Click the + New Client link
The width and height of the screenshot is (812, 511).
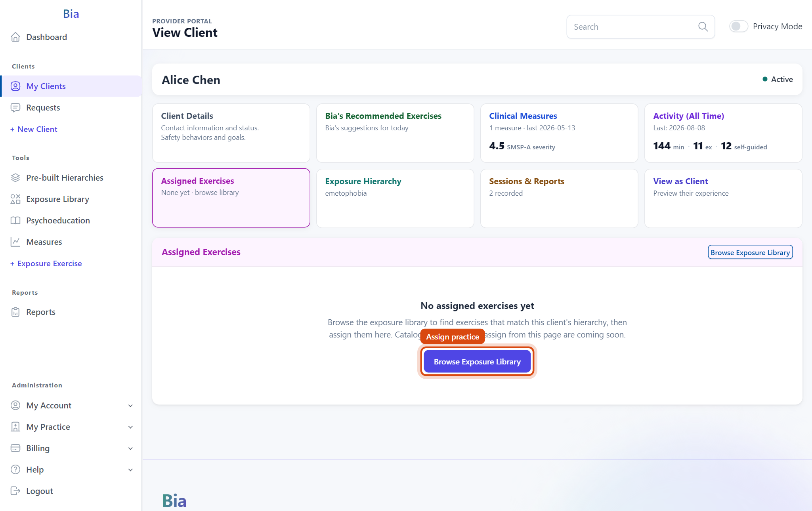[34, 129]
